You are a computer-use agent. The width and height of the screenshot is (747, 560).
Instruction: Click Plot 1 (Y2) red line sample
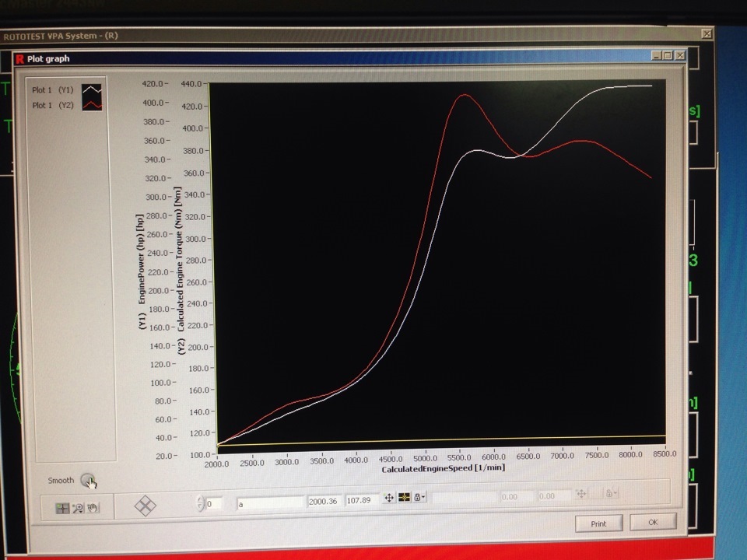tap(92, 105)
